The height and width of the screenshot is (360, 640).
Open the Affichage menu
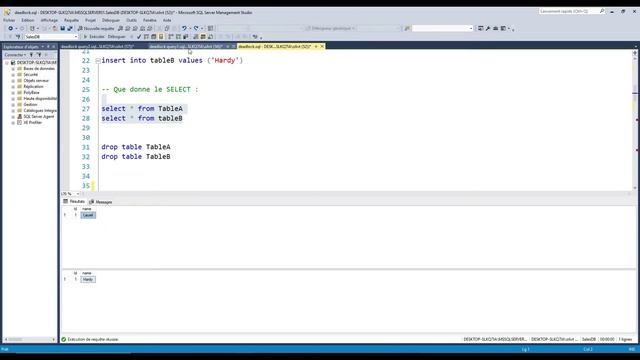49,20
